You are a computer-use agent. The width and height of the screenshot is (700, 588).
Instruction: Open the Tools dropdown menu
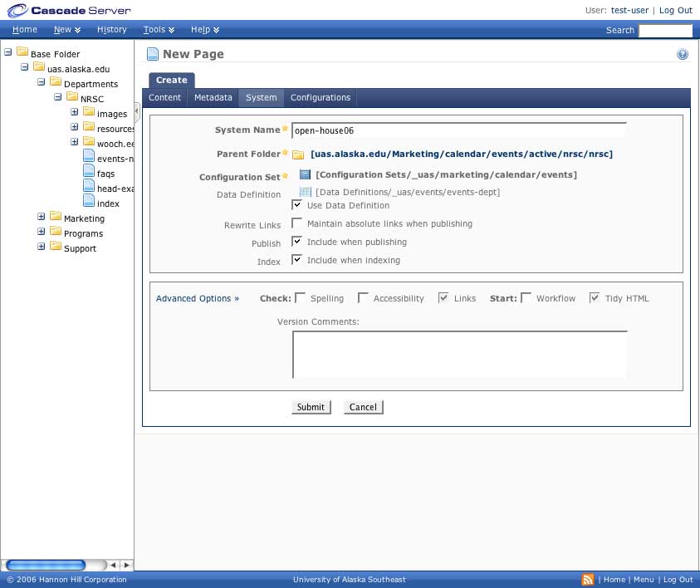point(158,30)
